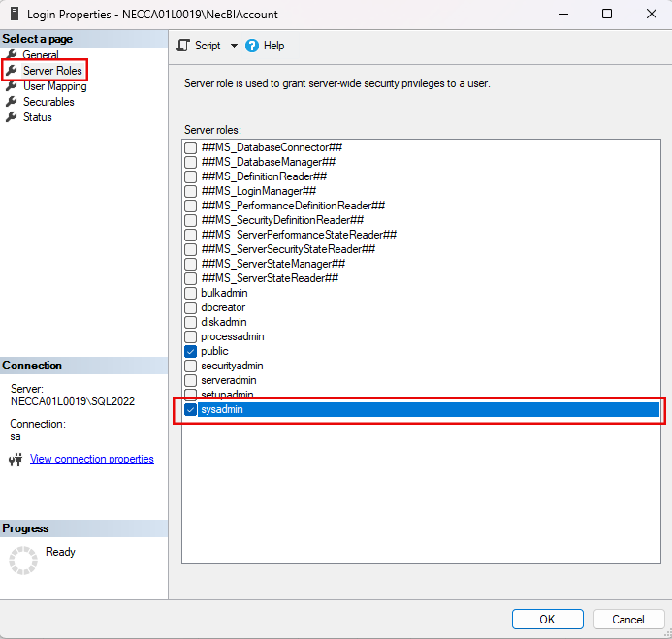Open View connection properties link
672x639 pixels.
[92, 459]
